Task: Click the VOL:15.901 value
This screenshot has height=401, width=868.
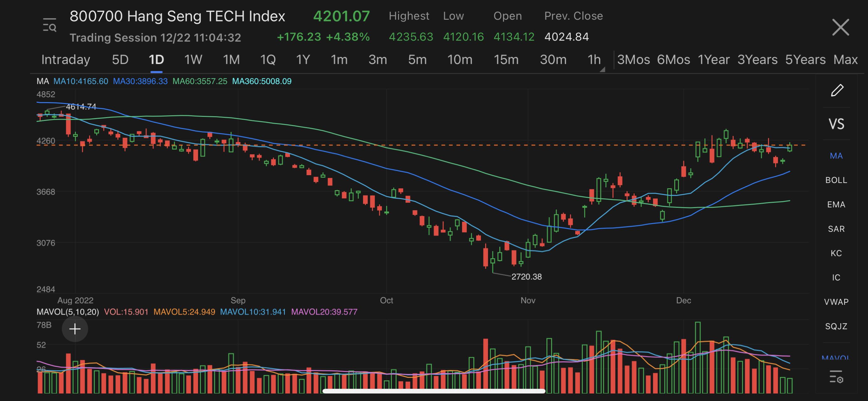Action: pyautogui.click(x=126, y=312)
